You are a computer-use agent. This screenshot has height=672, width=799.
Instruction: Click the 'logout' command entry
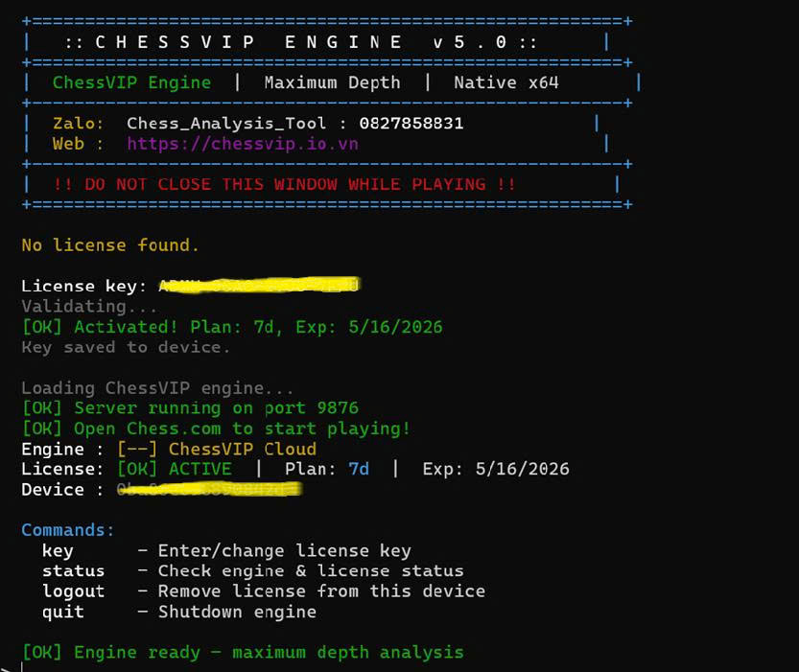point(73,591)
